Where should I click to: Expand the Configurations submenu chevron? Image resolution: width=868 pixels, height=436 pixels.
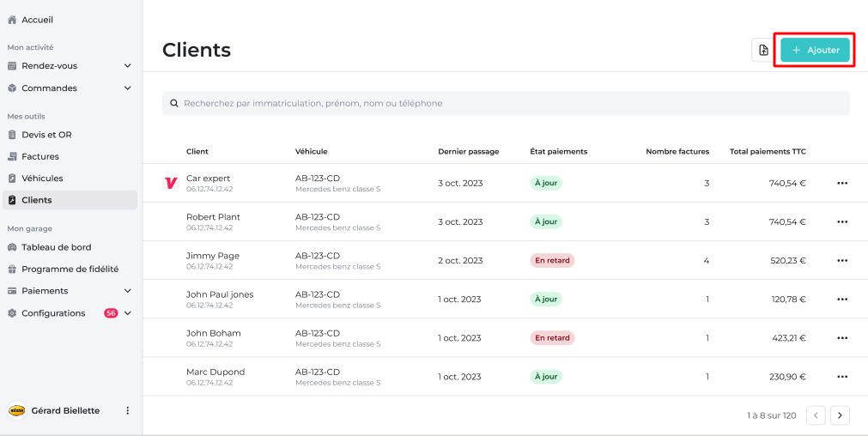tap(128, 313)
